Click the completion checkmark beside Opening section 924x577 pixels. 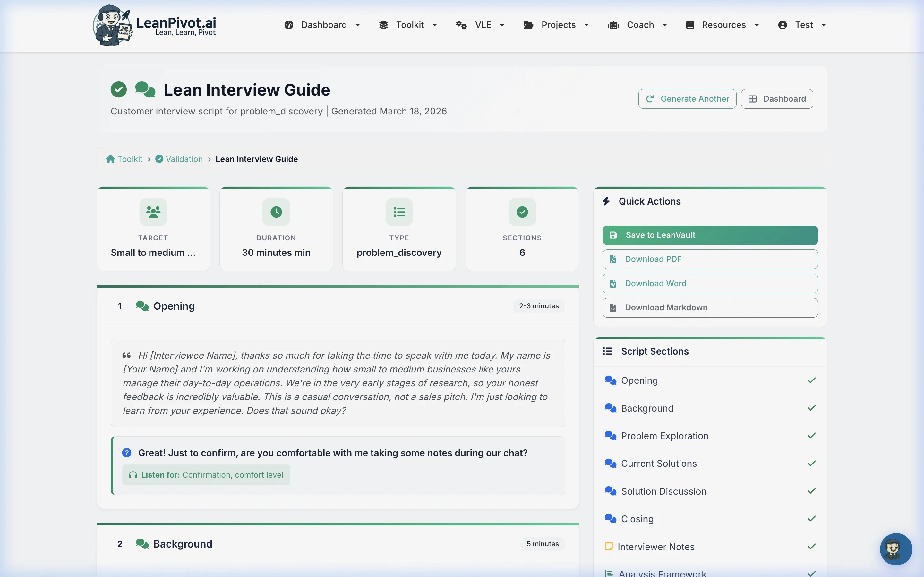(x=811, y=380)
